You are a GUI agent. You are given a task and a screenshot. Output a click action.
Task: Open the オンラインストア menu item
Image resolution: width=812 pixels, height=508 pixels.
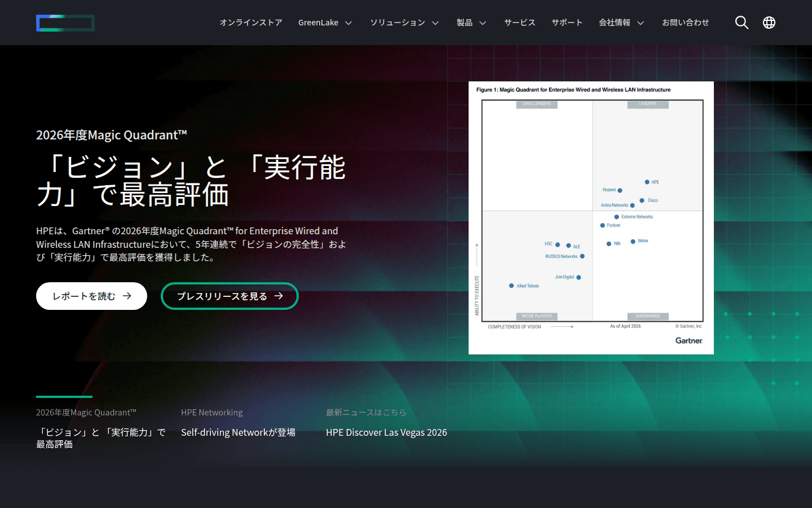click(x=251, y=23)
